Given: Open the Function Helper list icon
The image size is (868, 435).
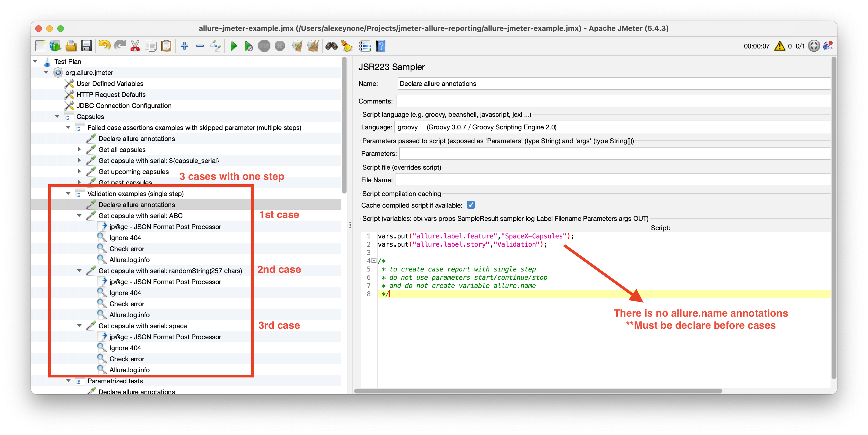Looking at the screenshot, I should pyautogui.click(x=364, y=46).
